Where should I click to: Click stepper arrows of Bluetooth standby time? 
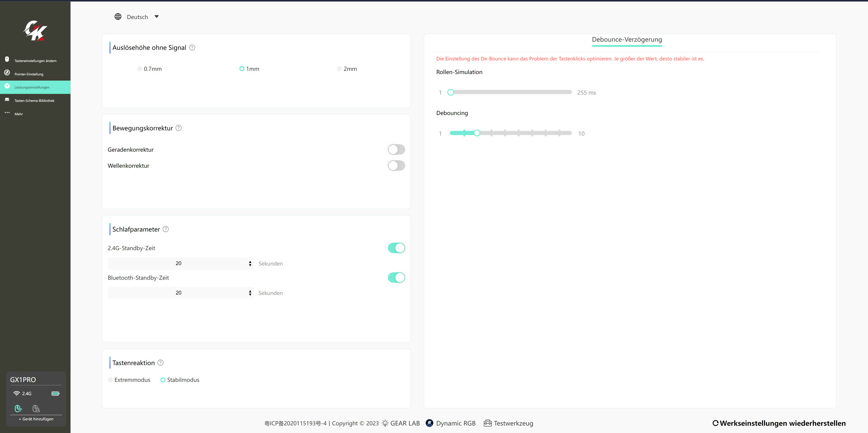(250, 293)
